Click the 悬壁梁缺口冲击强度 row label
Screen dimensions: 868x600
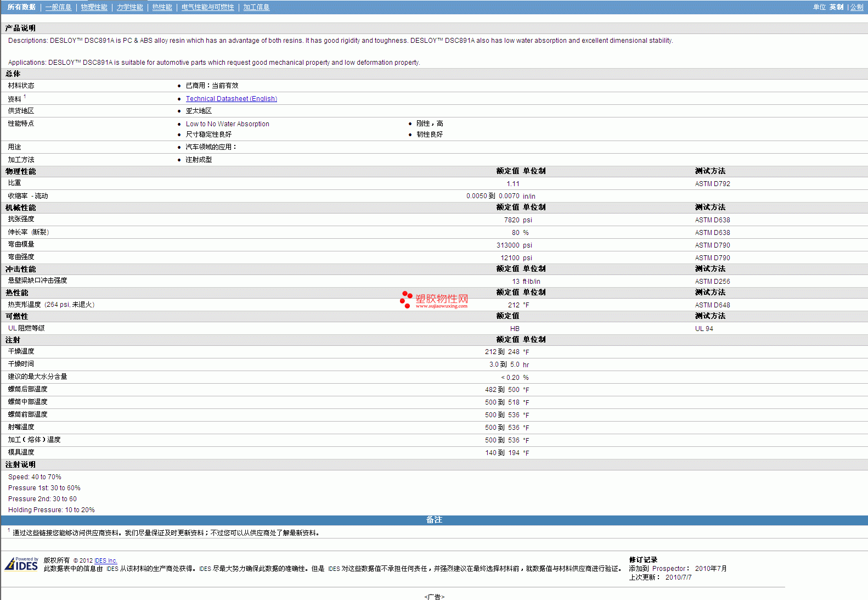37,281
